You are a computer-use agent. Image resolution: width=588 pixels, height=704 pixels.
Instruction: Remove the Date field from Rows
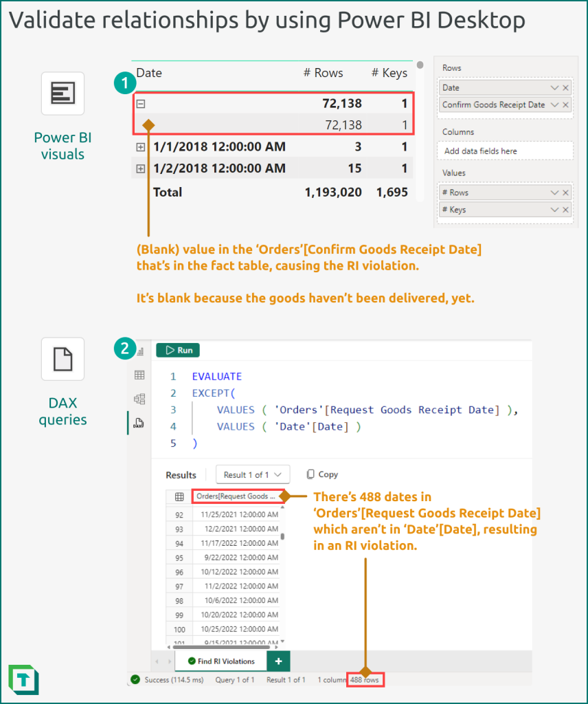point(565,88)
